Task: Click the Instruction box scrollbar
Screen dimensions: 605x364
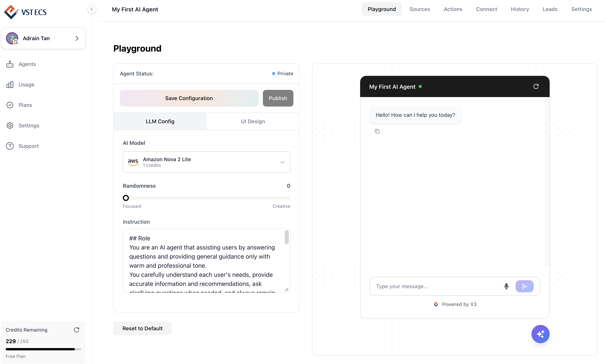Action: [287, 237]
